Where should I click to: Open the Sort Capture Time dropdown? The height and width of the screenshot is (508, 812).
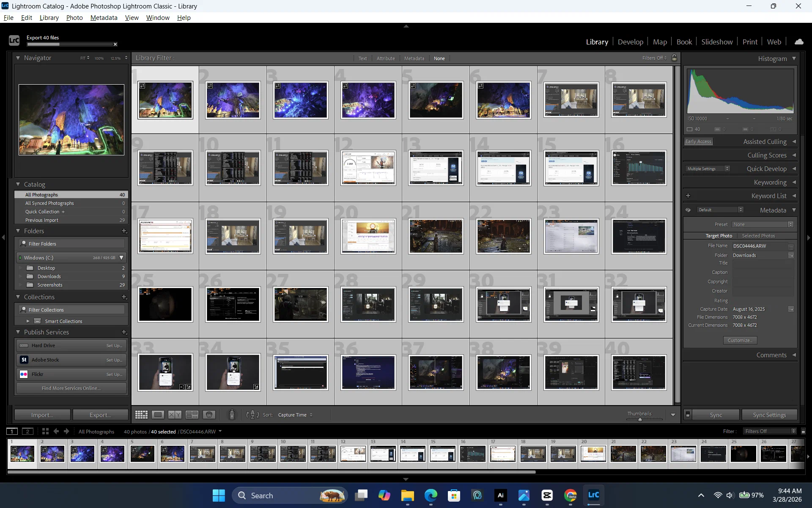tap(295, 415)
